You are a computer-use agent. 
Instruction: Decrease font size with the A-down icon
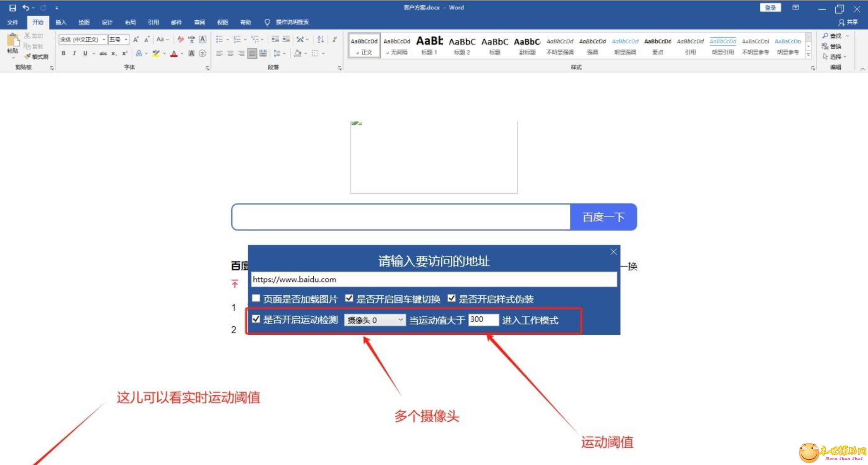(147, 40)
